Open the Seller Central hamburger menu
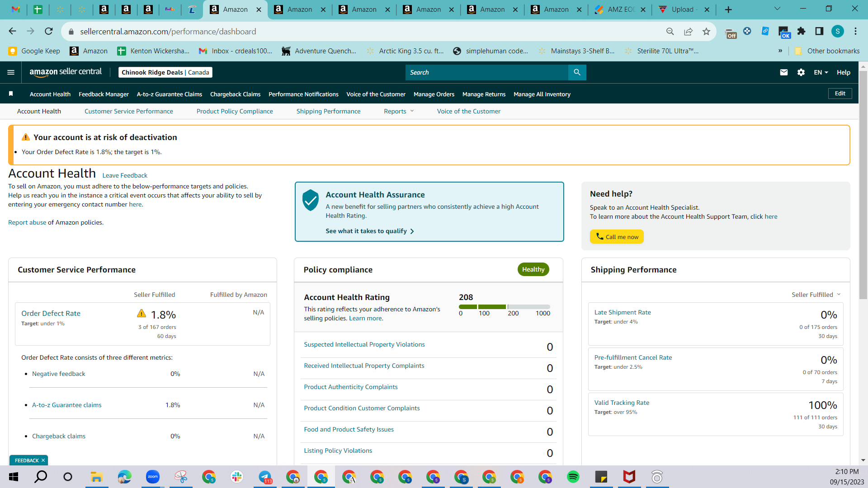 click(x=11, y=72)
